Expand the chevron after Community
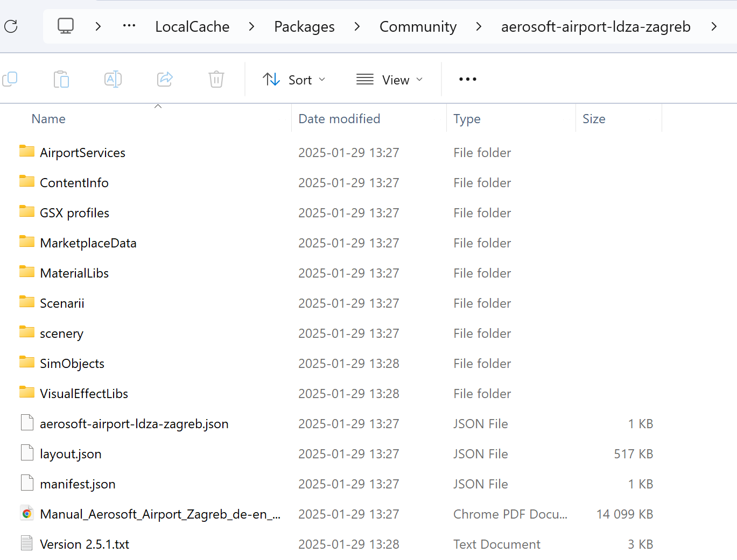The image size is (737, 560). 479,26
